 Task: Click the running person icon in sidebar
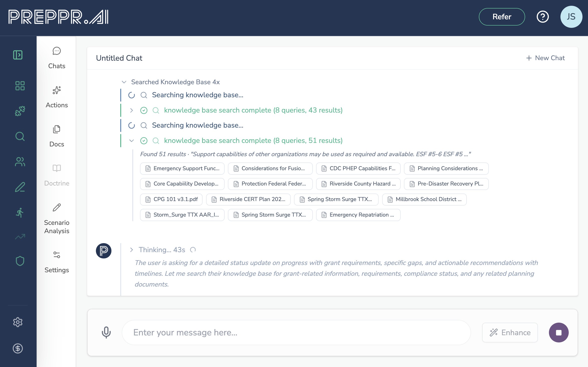(20, 213)
